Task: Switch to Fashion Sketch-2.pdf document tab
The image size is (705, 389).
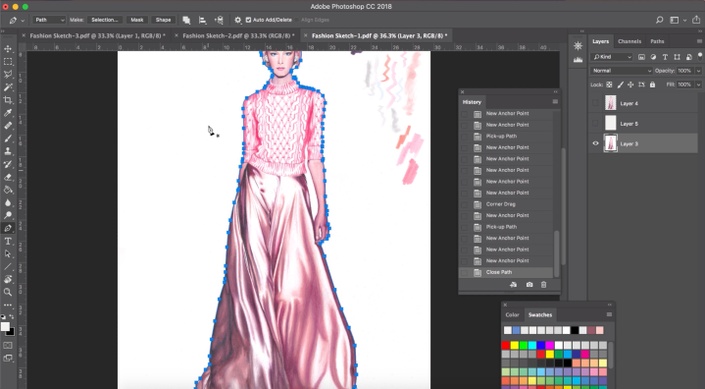Action: [238, 36]
